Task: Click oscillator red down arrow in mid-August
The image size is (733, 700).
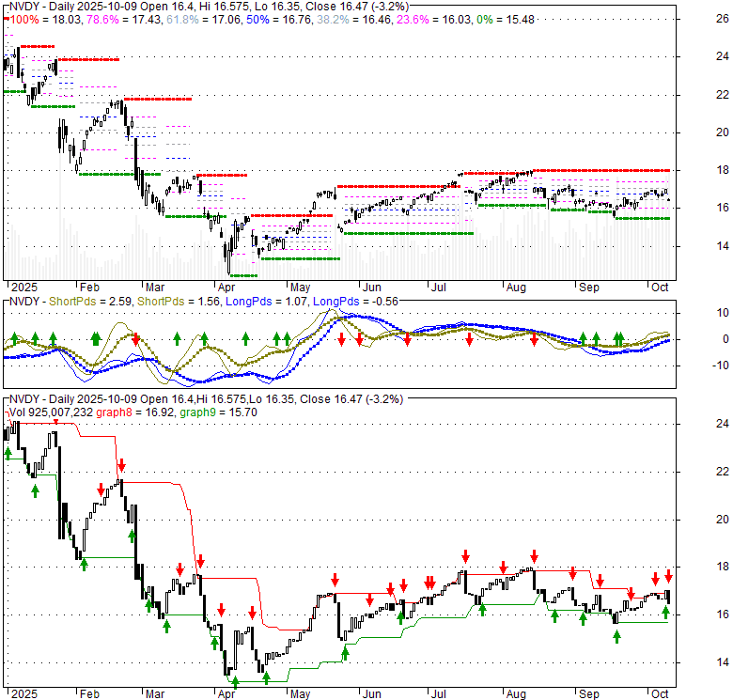Action: click(x=535, y=340)
